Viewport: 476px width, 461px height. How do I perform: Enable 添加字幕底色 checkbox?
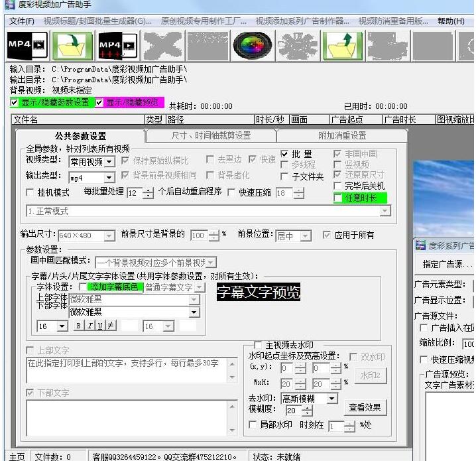pos(83,287)
